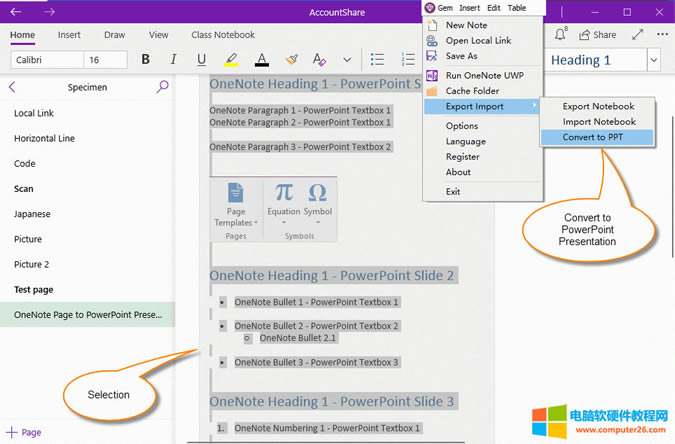Click the Share button
Screen dimensions: 675x444
[598, 35]
